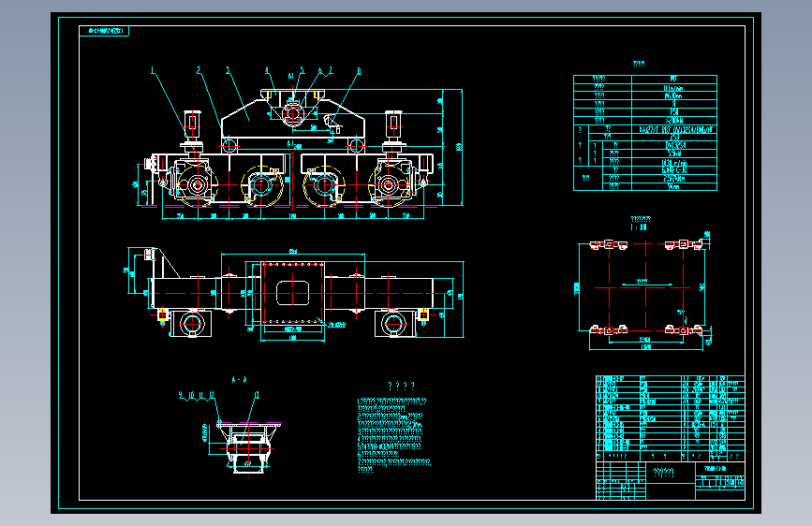Viewport: 812px width, 526px height.
Task: Select part callout number 3 in front view
Action: (x=228, y=70)
